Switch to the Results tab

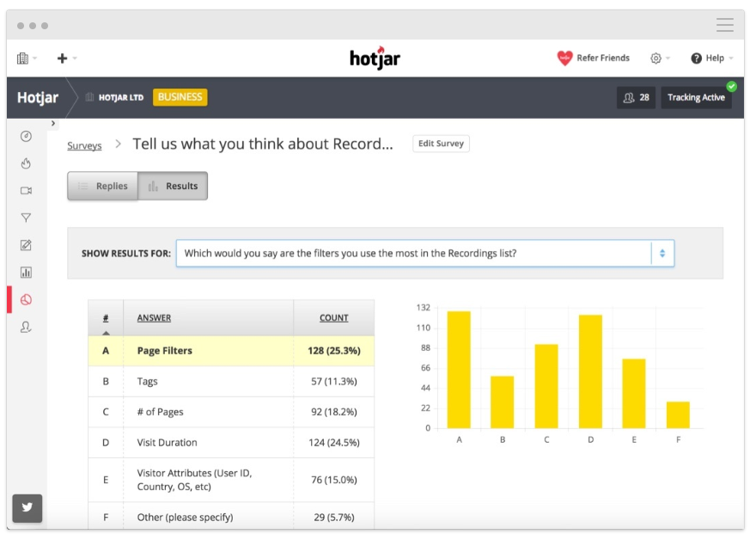tap(173, 186)
